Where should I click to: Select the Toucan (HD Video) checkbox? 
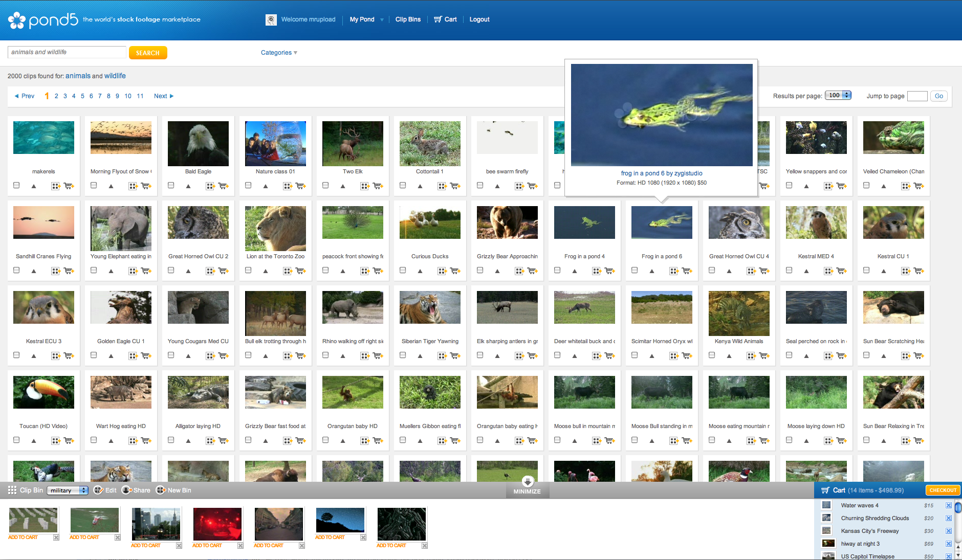(x=16, y=440)
